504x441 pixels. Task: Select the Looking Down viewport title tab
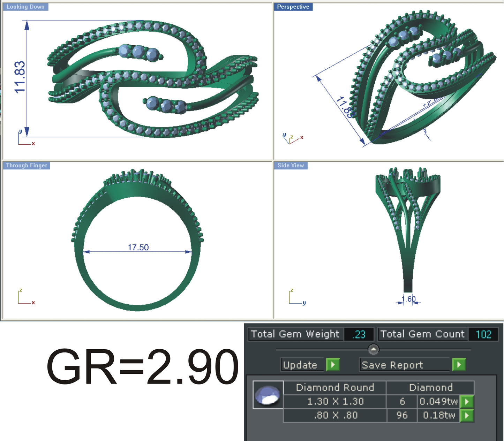click(25, 6)
